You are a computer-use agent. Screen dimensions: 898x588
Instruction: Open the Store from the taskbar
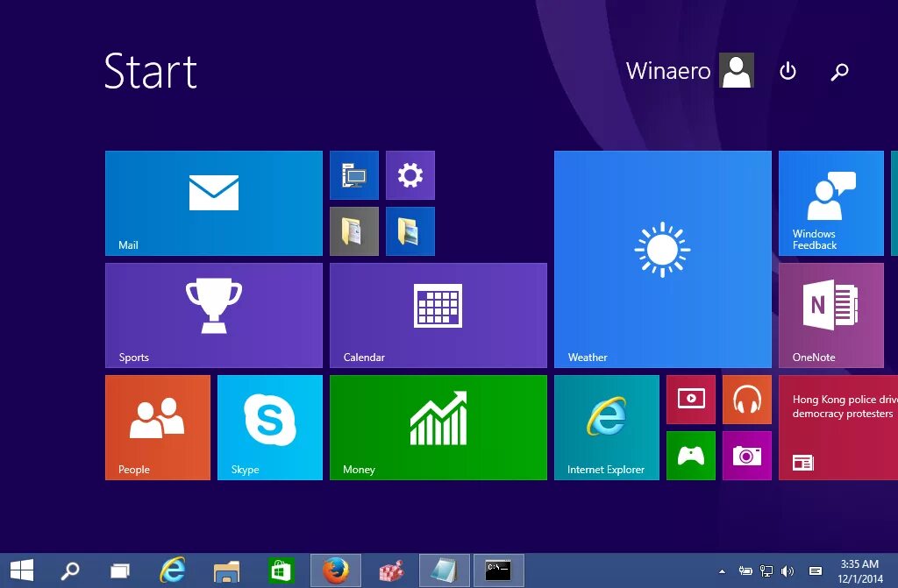(x=281, y=570)
